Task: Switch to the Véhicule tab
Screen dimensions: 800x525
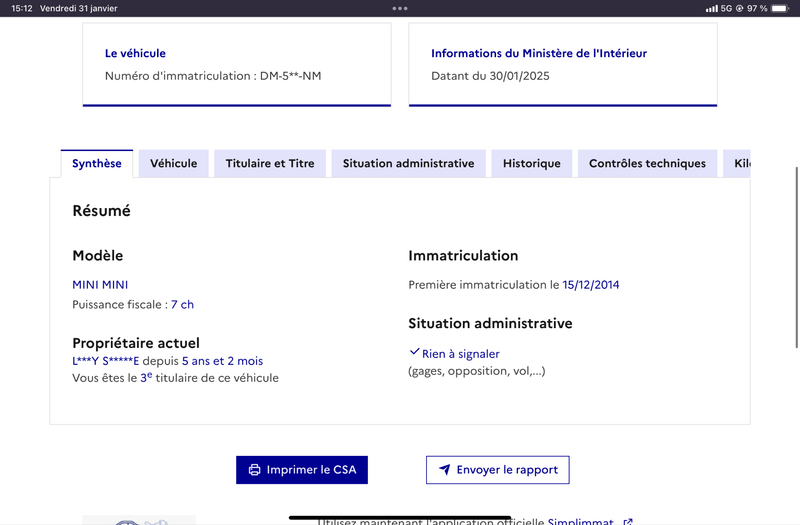Action: click(173, 163)
